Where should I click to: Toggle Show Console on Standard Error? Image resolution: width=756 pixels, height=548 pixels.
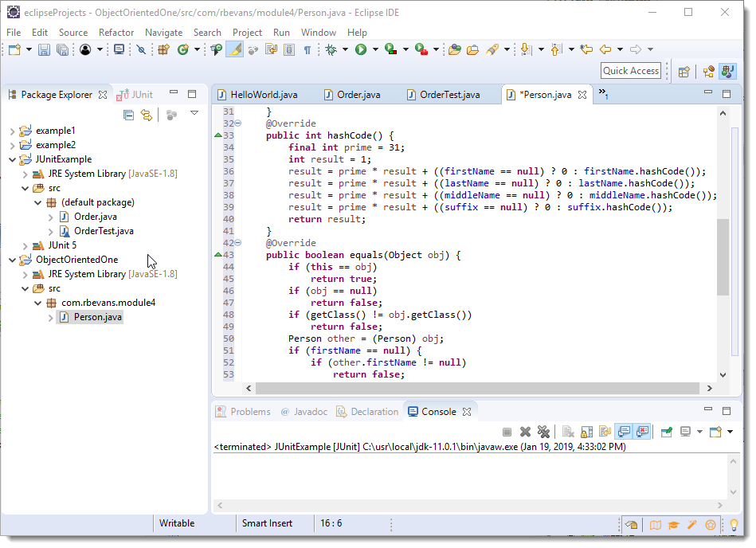(x=642, y=432)
